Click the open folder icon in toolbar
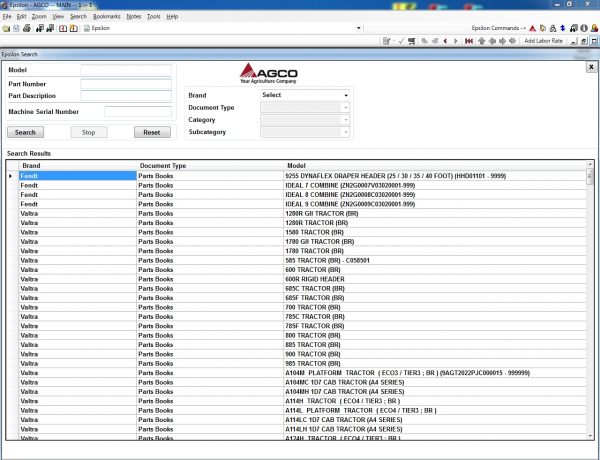The image size is (600, 460). 6,28
